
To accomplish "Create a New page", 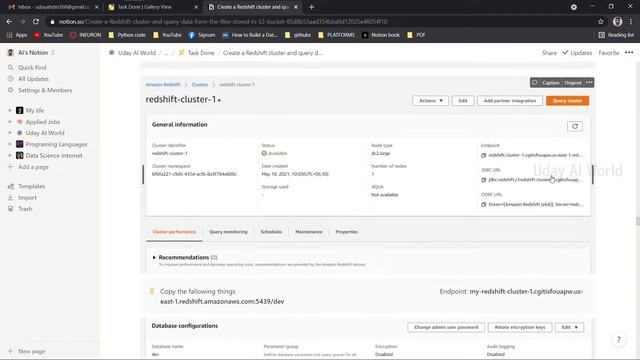I will (x=31, y=351).
